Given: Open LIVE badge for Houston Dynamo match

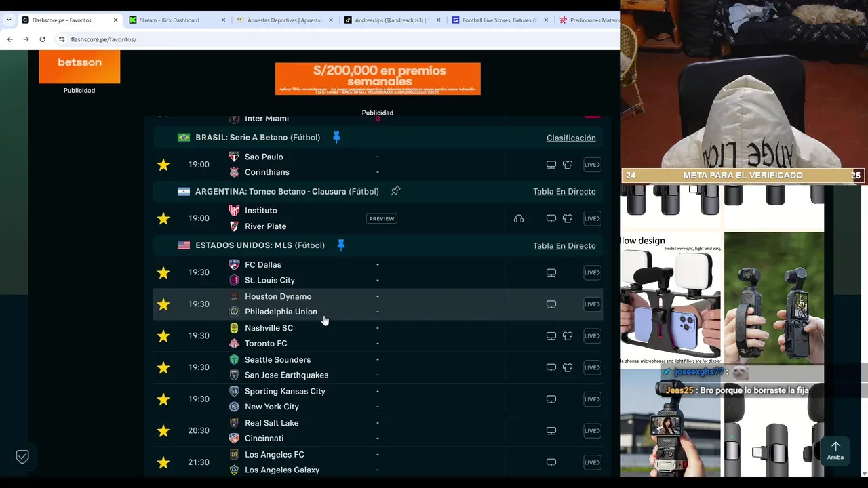Looking at the screenshot, I should coord(592,304).
